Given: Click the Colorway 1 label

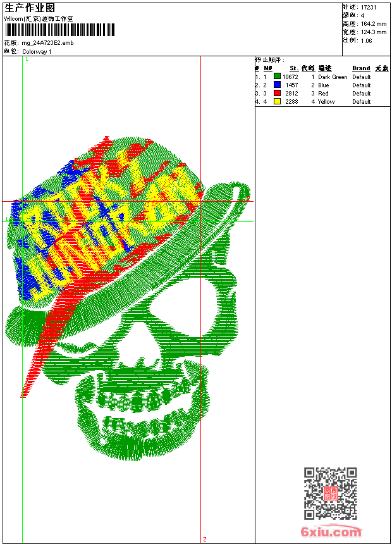Looking at the screenshot, I should (37, 52).
